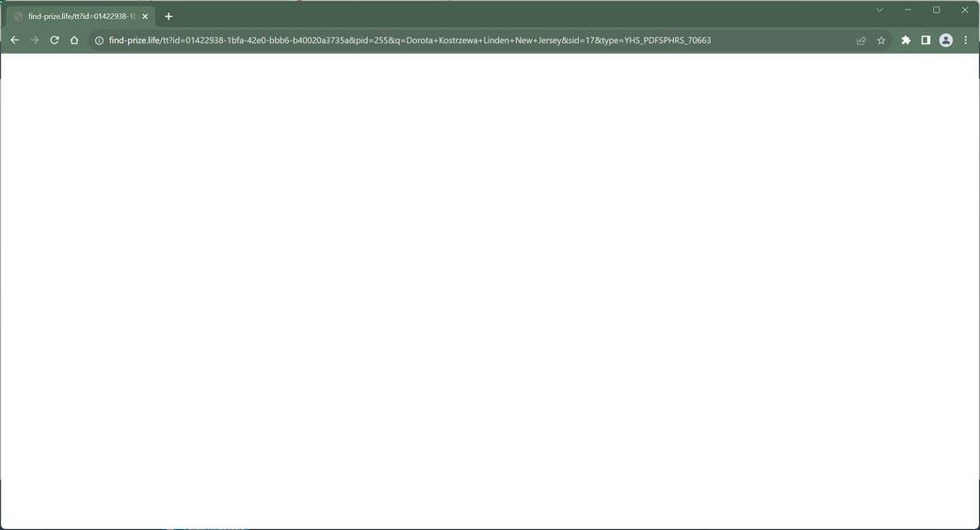Screen dimensions: 980x530
Task: Open the browser home page
Action: (x=74, y=40)
